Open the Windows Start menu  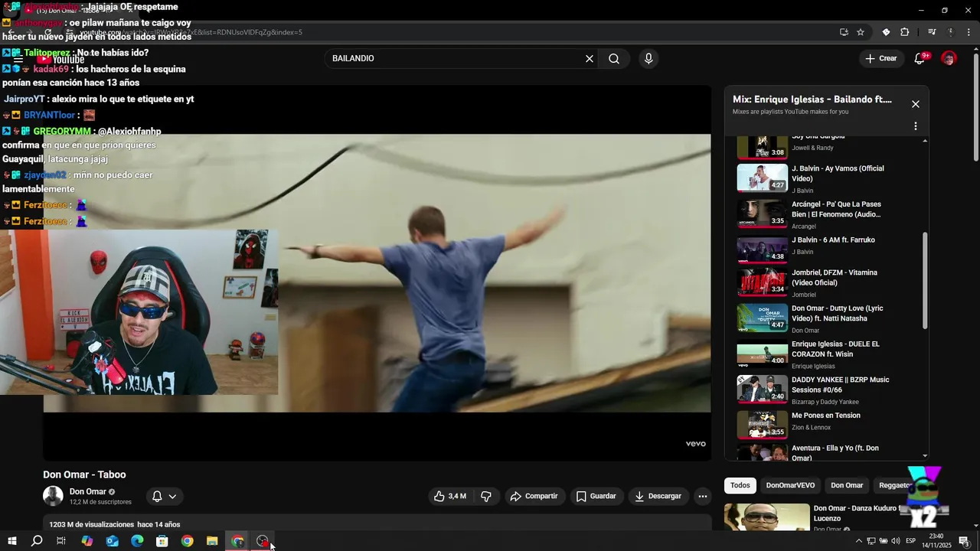(11, 541)
